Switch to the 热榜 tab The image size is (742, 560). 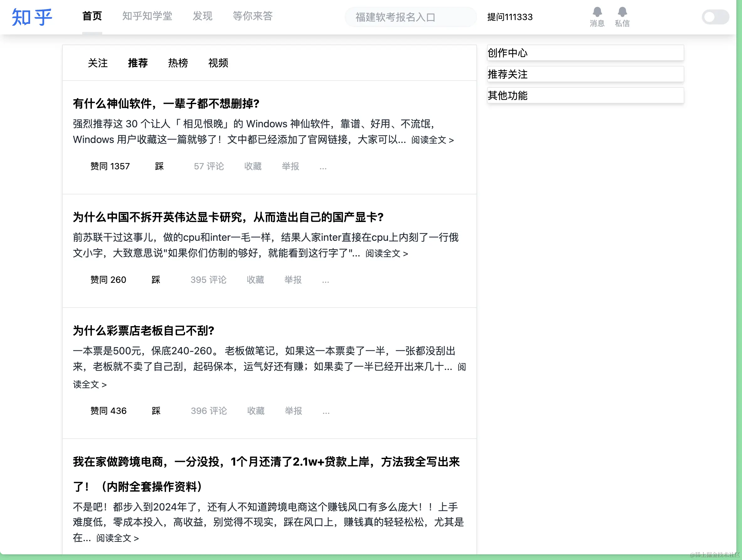coord(178,63)
